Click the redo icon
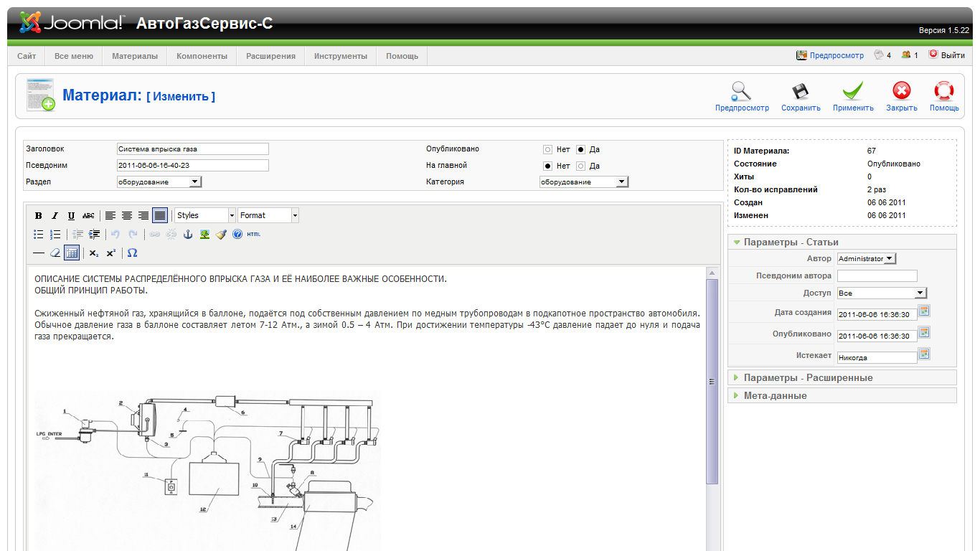This screenshot has height=551, width=980. coord(133,234)
